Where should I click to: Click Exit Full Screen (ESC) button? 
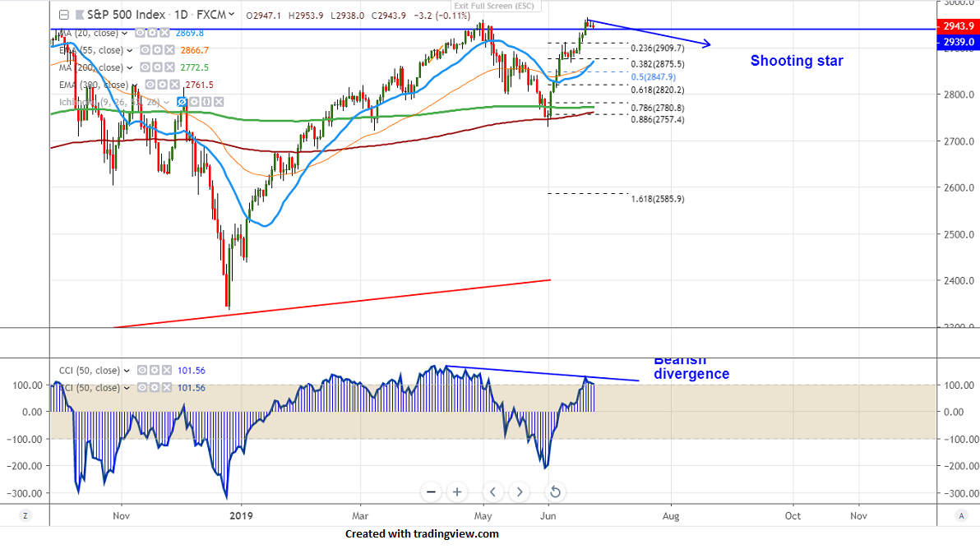[494, 6]
